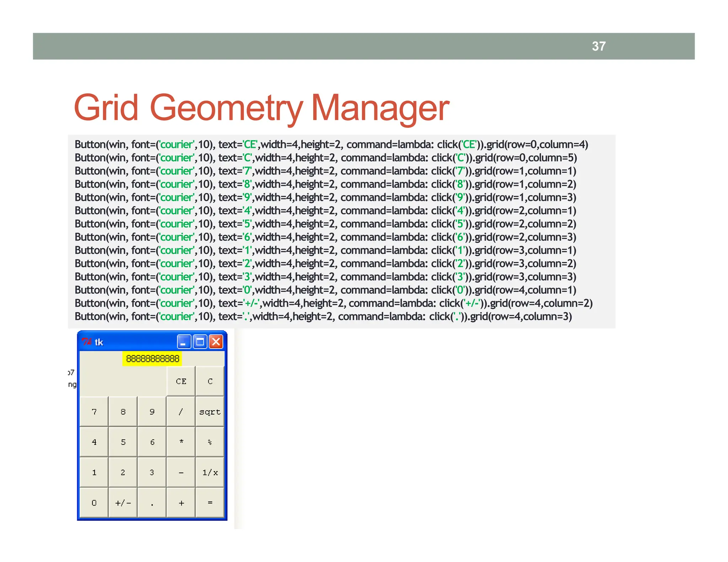The height and width of the screenshot is (562, 728).
Task: Tap the 7 key on calculator
Action: point(94,412)
